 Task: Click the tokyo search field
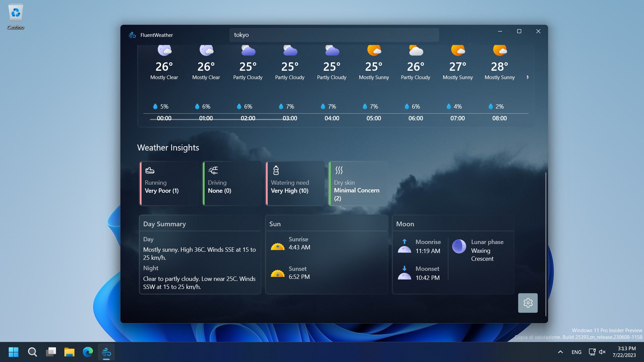334,35
